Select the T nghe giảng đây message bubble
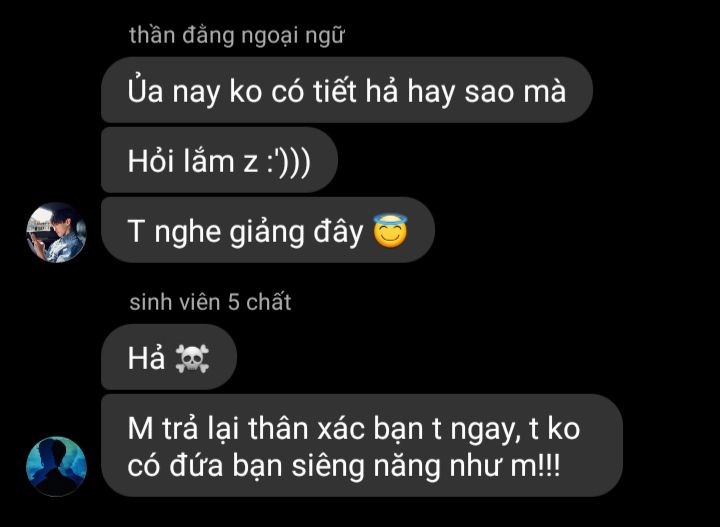The width and height of the screenshot is (720, 527). (268, 230)
